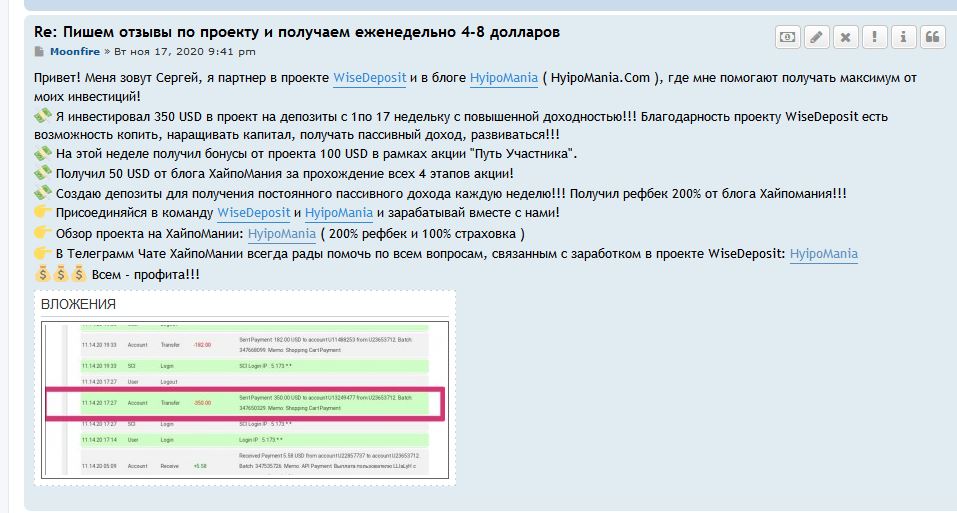Click the first money-with-wings emoji bullet

(x=42, y=117)
